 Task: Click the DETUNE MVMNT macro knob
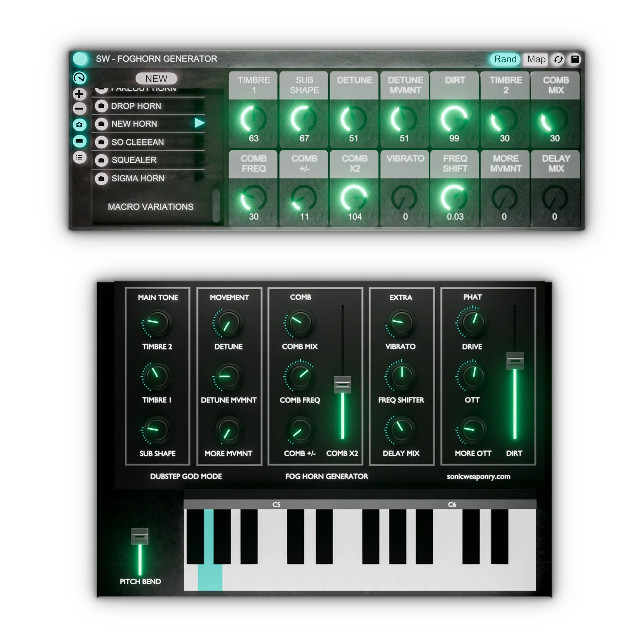point(404,119)
